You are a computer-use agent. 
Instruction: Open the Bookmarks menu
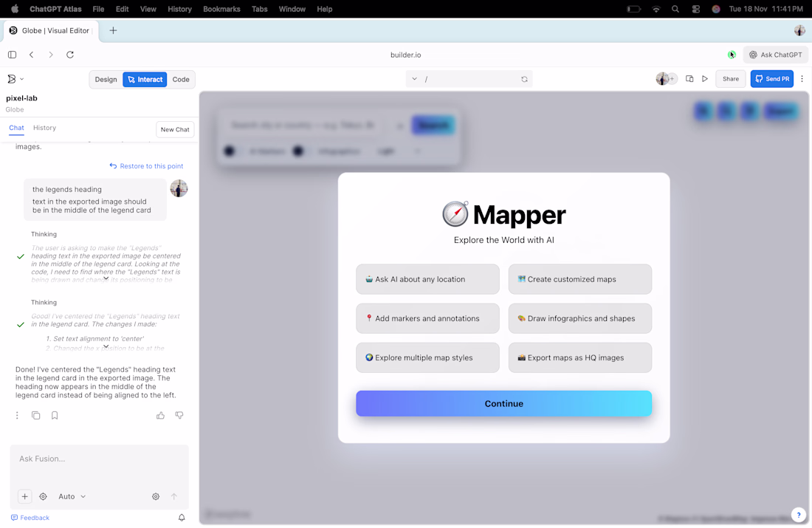coord(221,9)
